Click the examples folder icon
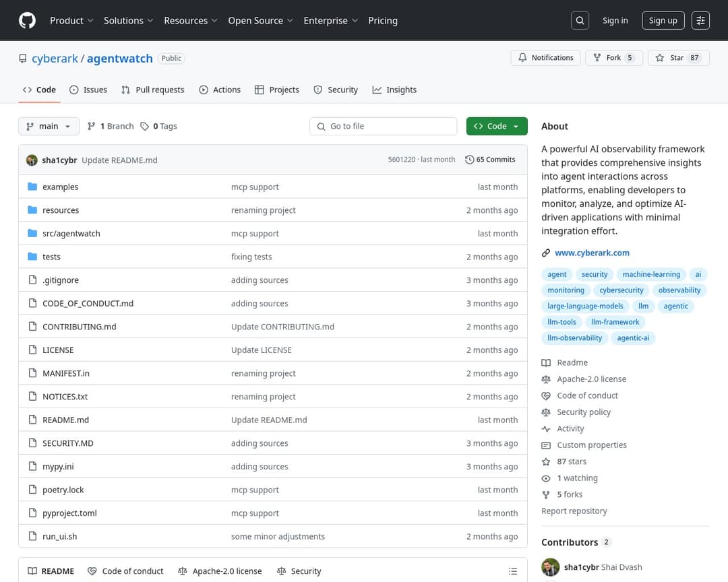728x582 pixels. tap(32, 187)
